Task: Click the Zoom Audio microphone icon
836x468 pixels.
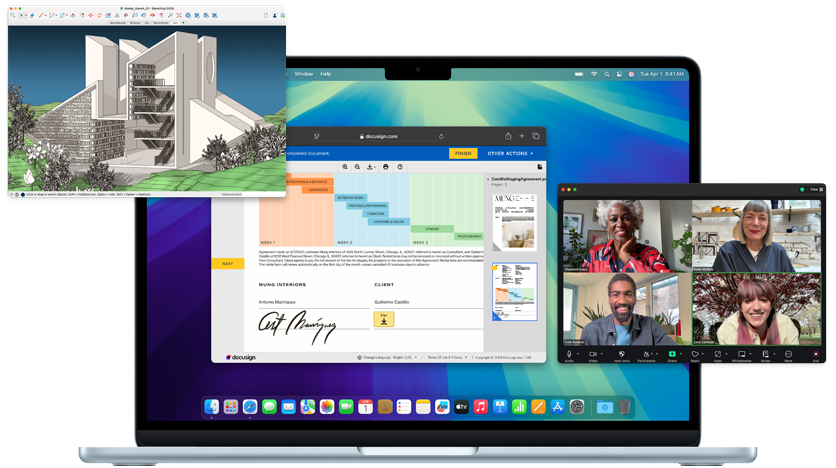Action: (569, 354)
